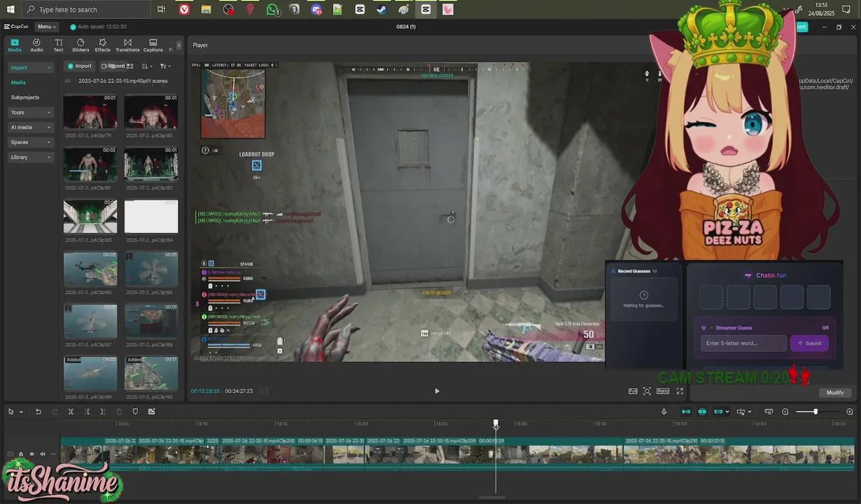Viewport: 861px width, 504px height.
Task: Play the video in the Player
Action: [437, 391]
